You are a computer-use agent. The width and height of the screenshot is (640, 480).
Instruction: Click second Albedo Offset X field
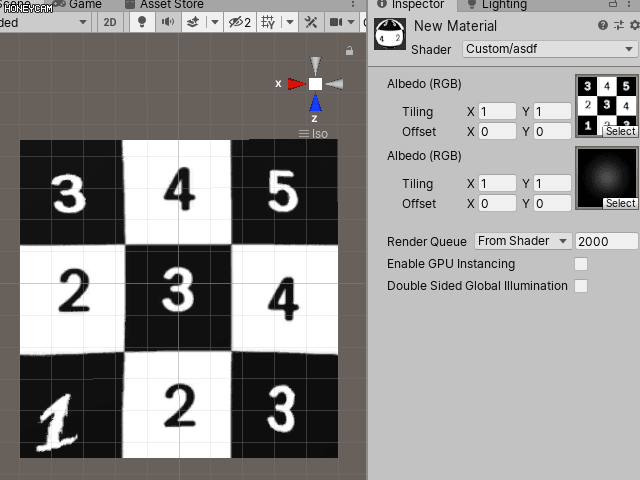497,203
